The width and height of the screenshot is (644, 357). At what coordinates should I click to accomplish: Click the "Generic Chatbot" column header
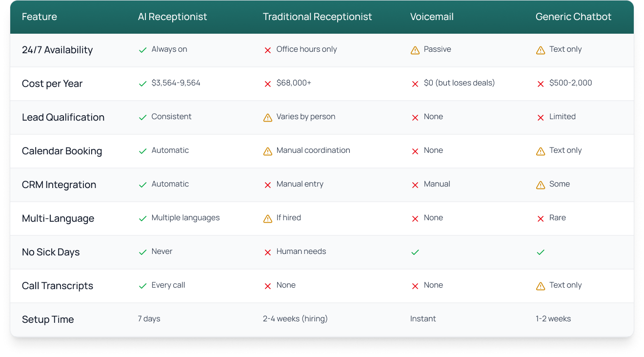point(573,17)
